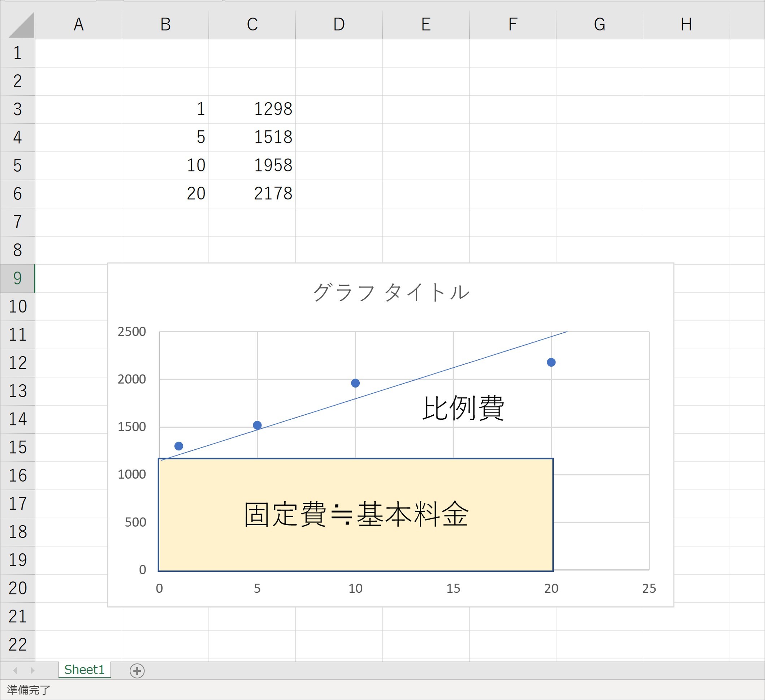The image size is (765, 700).
Task: Click the chart title グラフ タイトル
Action: tap(391, 293)
